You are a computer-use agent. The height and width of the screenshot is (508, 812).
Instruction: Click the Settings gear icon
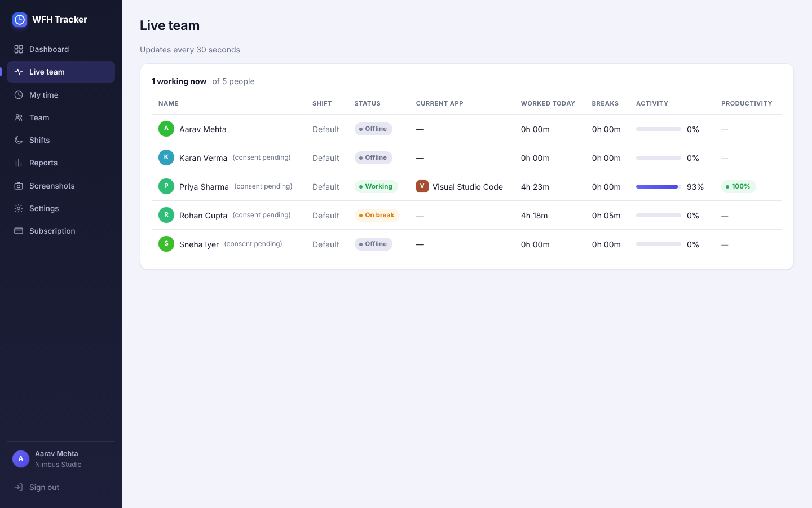19,208
